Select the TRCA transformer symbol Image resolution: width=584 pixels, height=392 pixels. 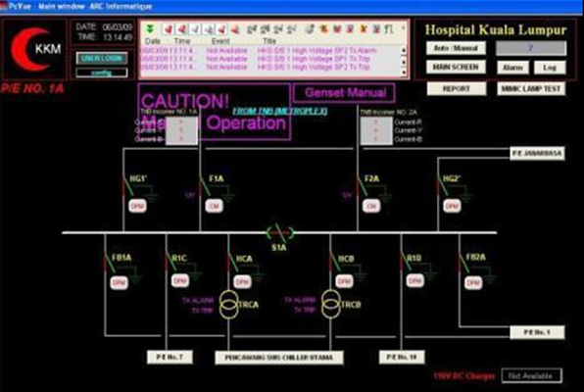tap(228, 305)
